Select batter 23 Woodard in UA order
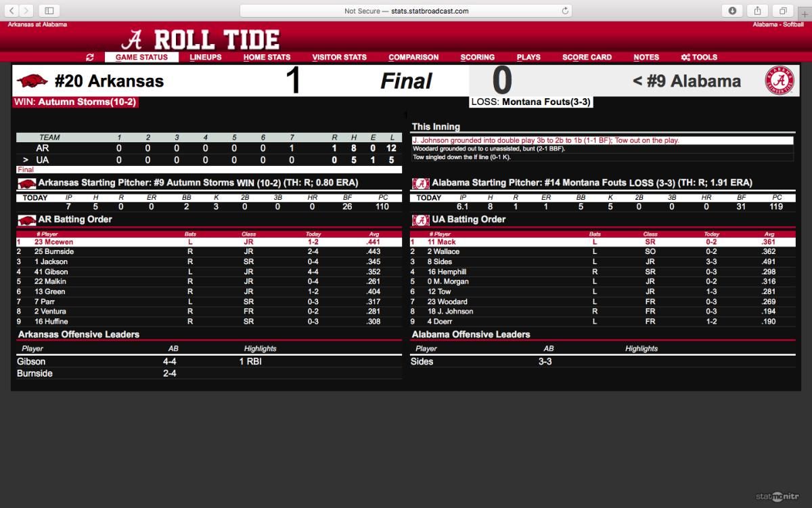 point(602,301)
